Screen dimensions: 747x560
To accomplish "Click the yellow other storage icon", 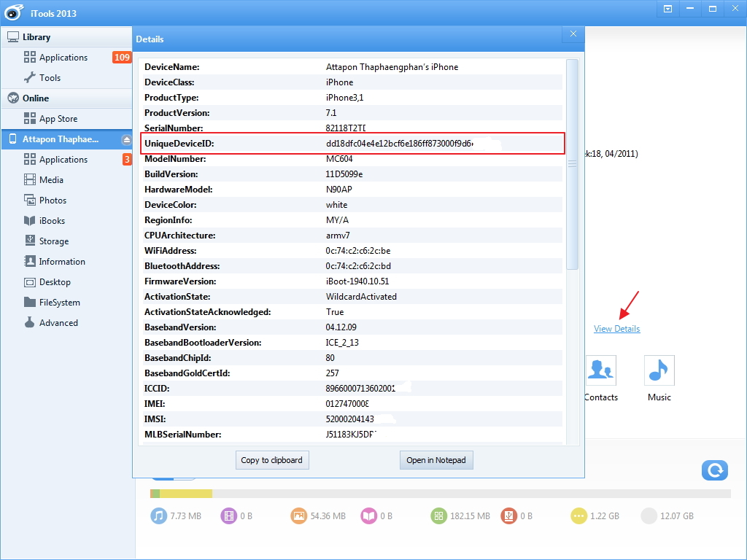I will 578,516.
